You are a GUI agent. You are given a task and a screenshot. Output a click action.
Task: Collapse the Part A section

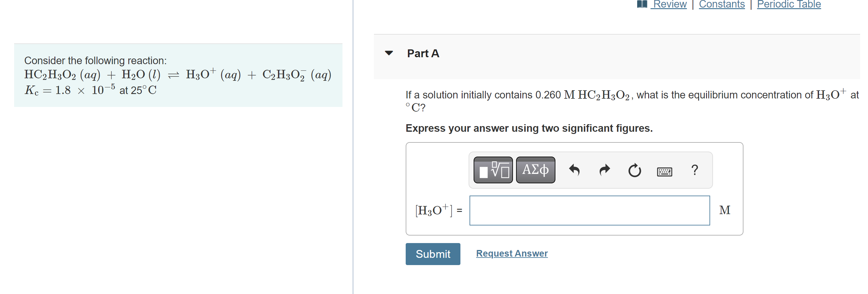click(x=389, y=53)
